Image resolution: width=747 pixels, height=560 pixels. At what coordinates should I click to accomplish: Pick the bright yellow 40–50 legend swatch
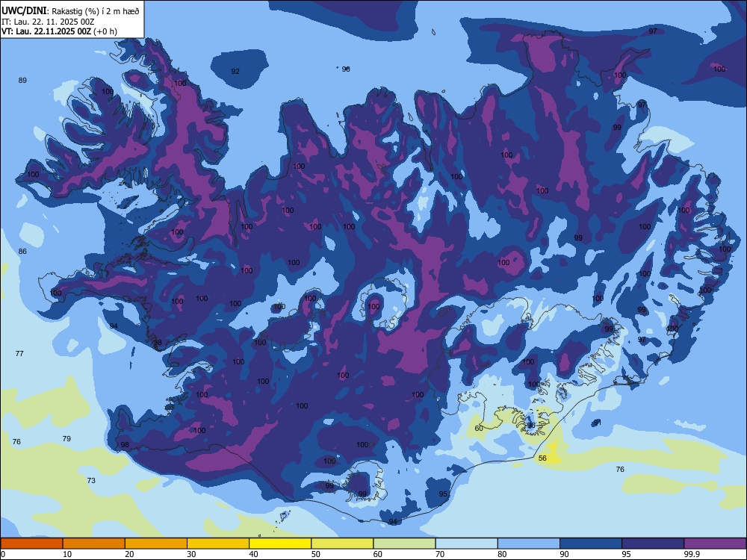[x=280, y=544]
